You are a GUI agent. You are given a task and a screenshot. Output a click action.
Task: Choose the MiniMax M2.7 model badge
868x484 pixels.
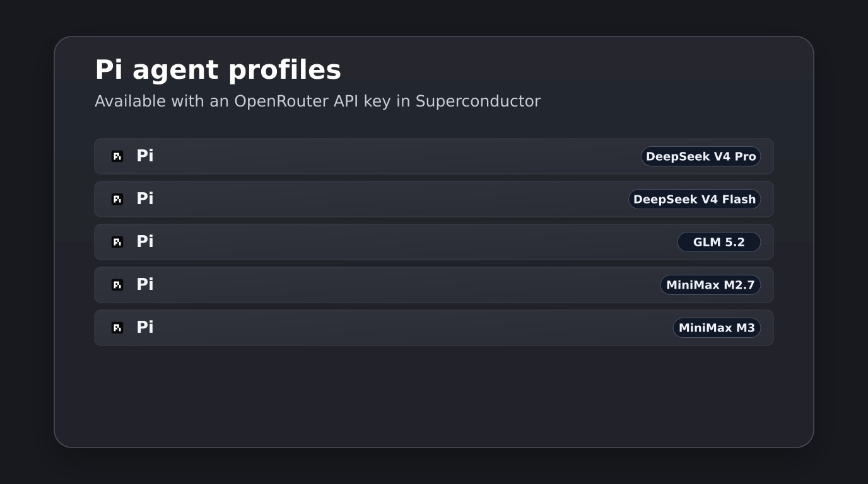pyautogui.click(x=710, y=285)
